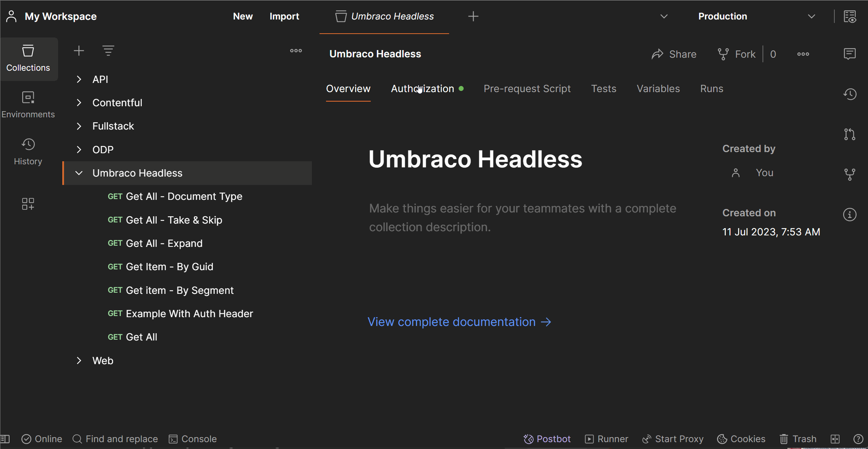This screenshot has width=868, height=449.
Task: Switch to the Overview tab
Action: coord(348,89)
